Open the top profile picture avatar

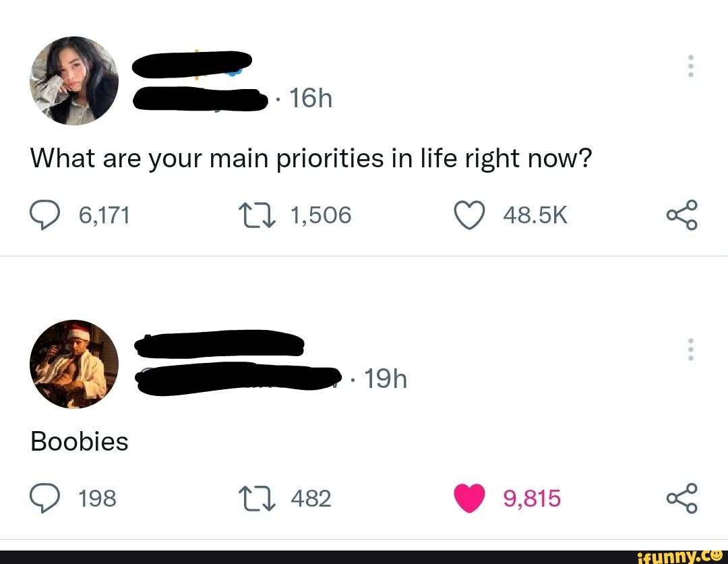point(73,81)
